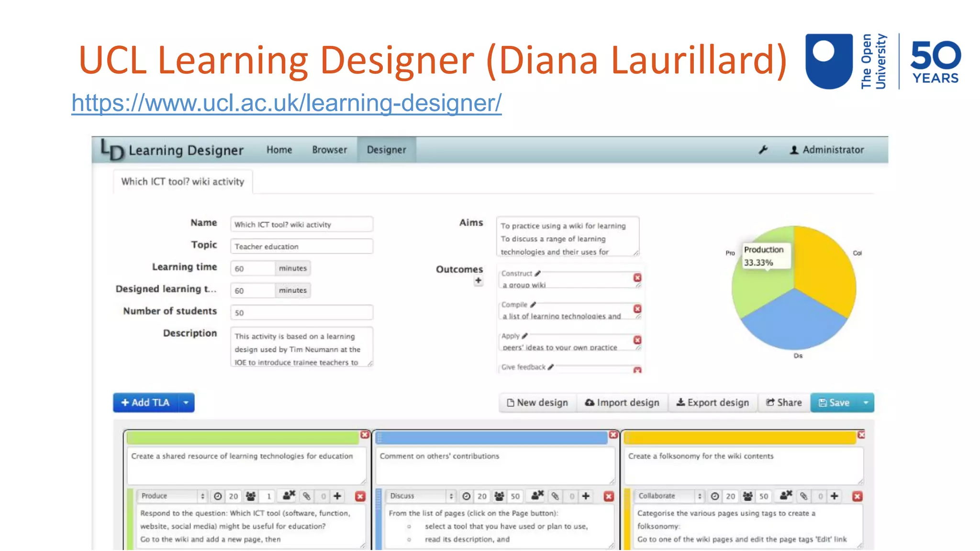Click attachment paperclip in Produce row
The image size is (980, 551).
pyautogui.click(x=307, y=496)
